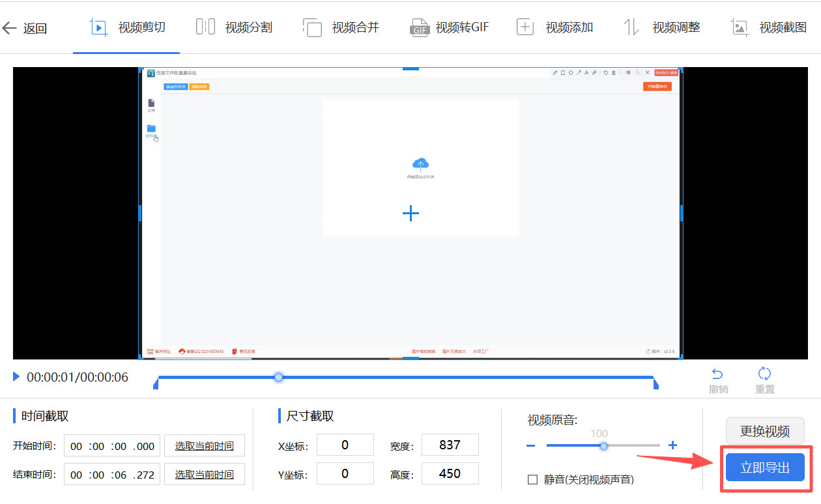Switch to the 视频剪切 tab
Screen dimensions: 821x504
click(125, 27)
